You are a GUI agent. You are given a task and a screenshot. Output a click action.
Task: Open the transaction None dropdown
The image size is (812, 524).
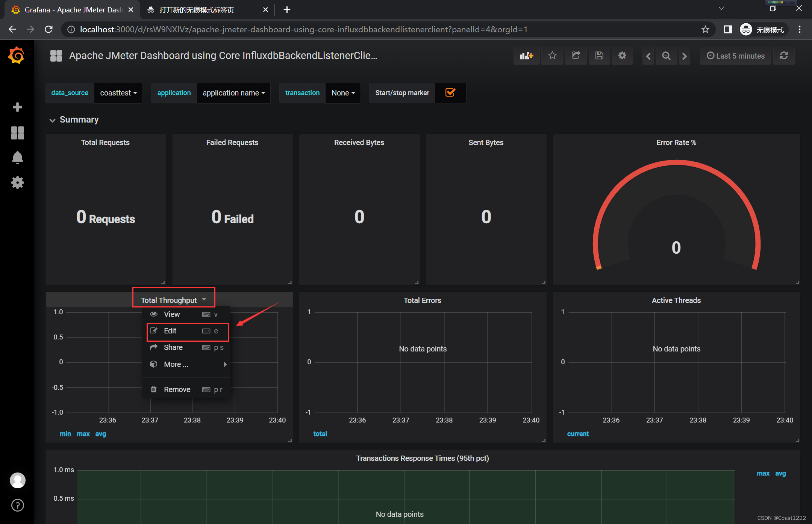point(343,93)
